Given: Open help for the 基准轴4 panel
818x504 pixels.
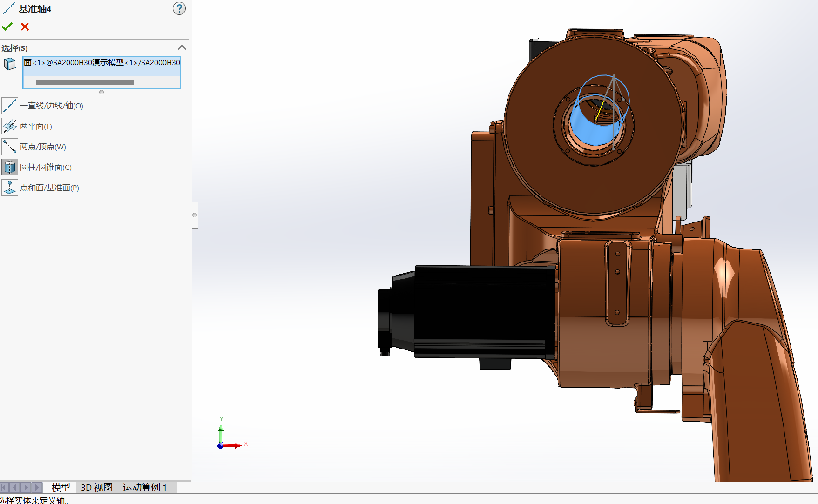Looking at the screenshot, I should (179, 8).
